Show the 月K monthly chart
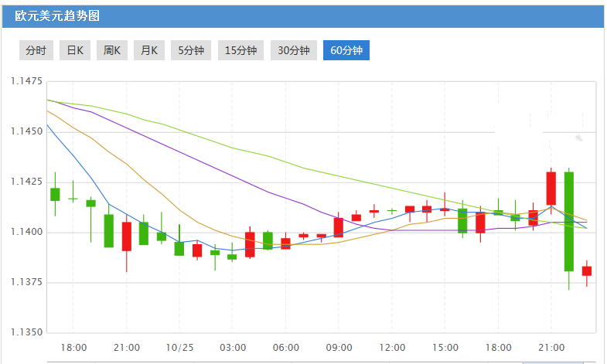The height and width of the screenshot is (364, 607). (x=149, y=50)
